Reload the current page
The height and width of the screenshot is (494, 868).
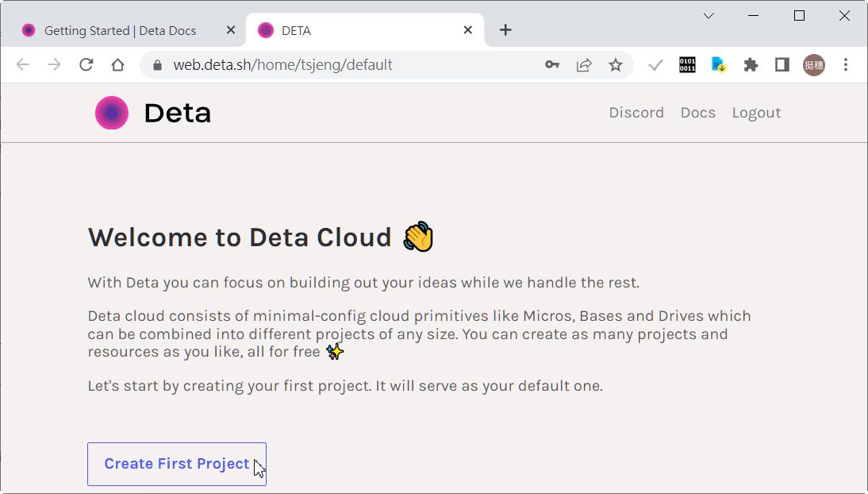[x=86, y=65]
